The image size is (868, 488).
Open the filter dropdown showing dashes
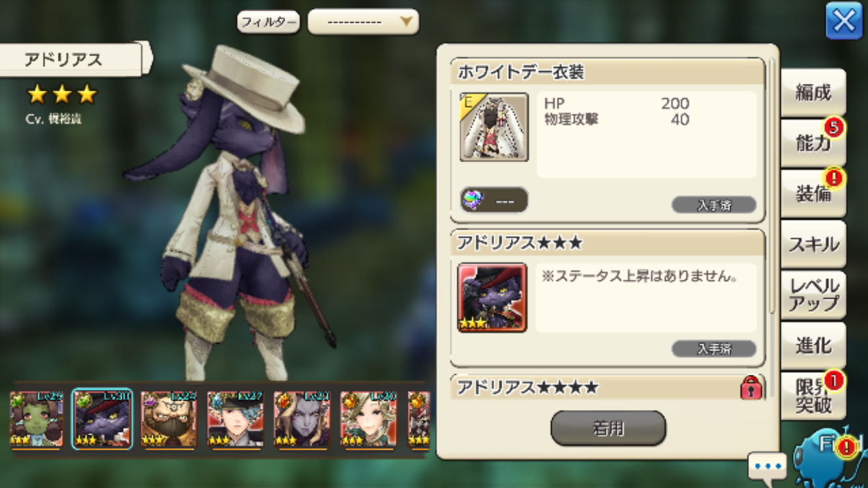tap(363, 22)
